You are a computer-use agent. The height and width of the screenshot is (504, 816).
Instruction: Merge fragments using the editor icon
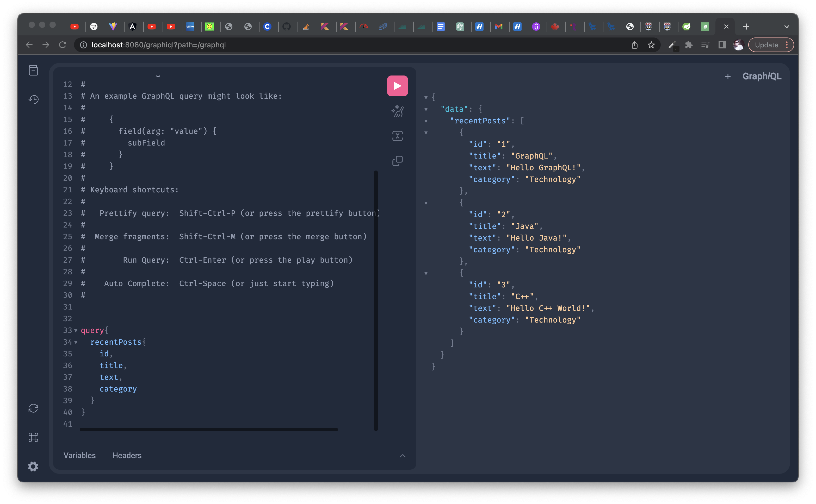(x=398, y=136)
